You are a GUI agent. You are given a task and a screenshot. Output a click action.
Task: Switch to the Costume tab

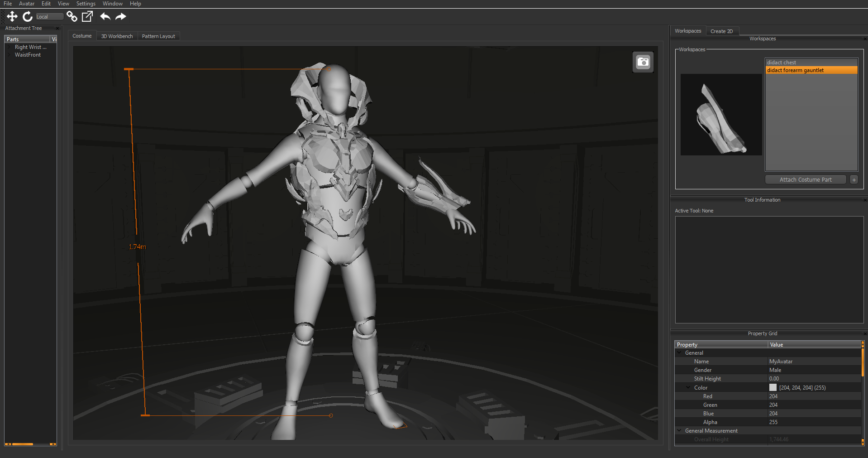[x=82, y=36]
